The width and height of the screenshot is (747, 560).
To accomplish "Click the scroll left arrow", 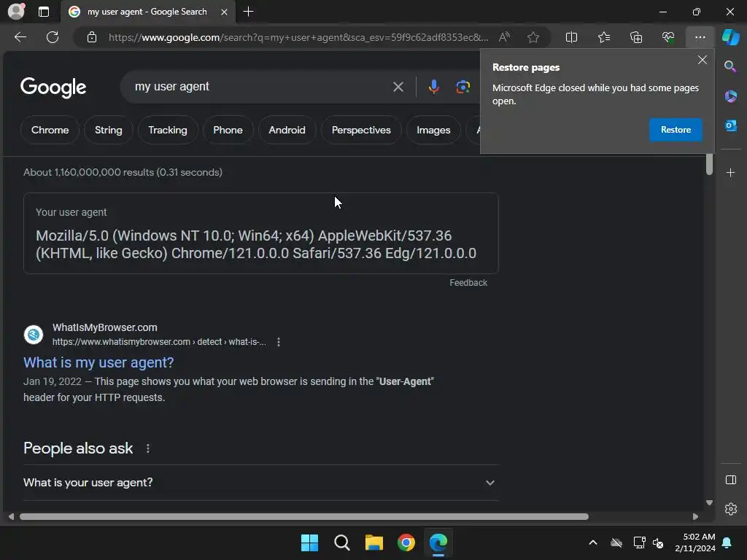I will [x=11, y=517].
